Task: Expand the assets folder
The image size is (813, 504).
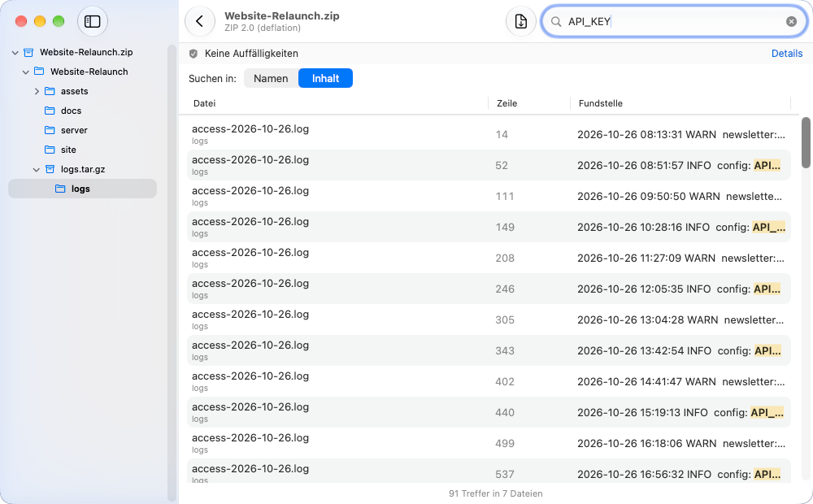Action: point(37,91)
